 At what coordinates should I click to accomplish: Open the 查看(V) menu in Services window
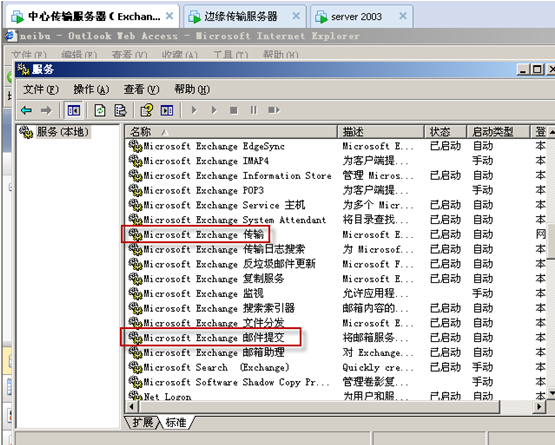141,90
